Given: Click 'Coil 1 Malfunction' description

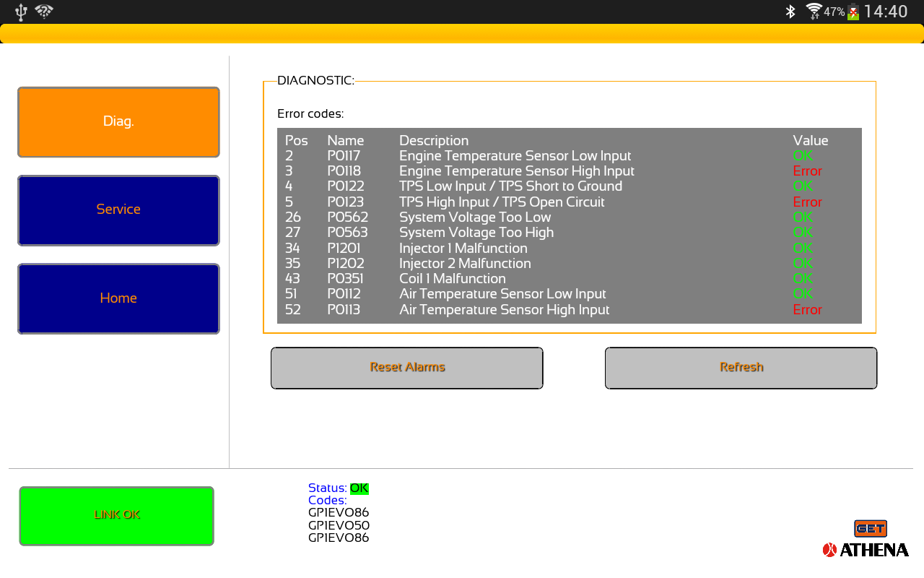Looking at the screenshot, I should pos(453,279).
